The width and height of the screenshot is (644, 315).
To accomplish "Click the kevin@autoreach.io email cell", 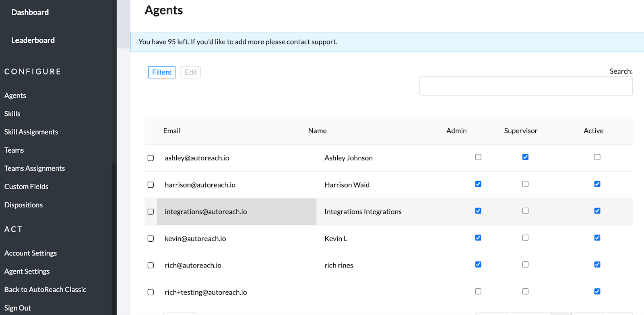I will [237, 238].
